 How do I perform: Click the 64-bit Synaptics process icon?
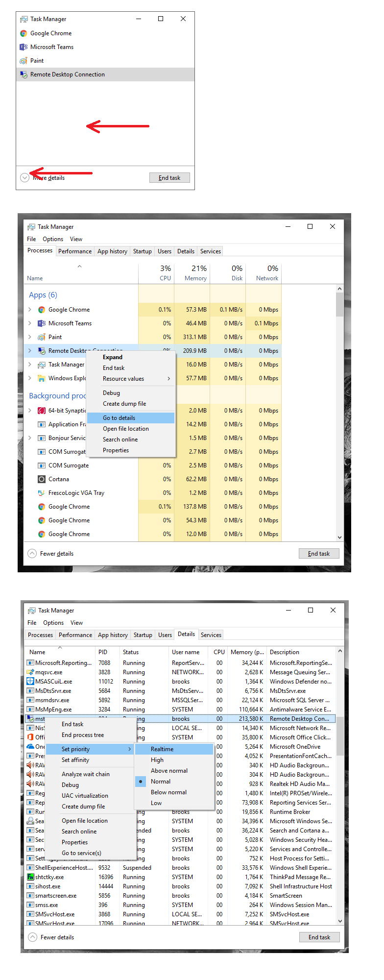pyautogui.click(x=42, y=411)
